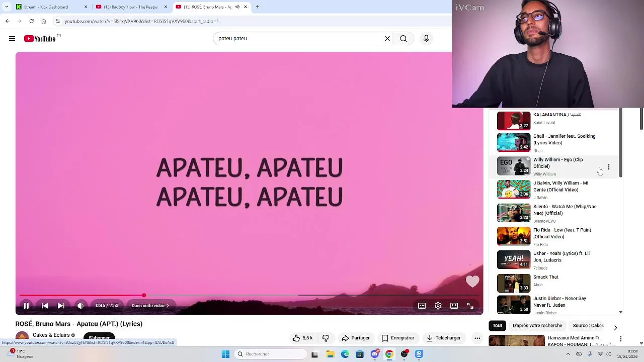The height and width of the screenshot is (362, 644).
Task: View site information icon in address bar
Action: click(58, 21)
